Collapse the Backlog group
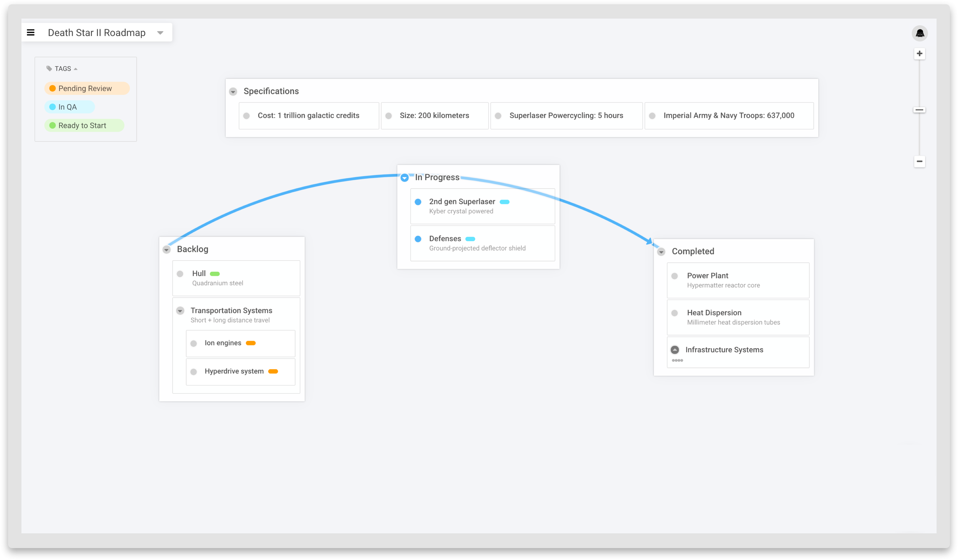 click(x=167, y=250)
